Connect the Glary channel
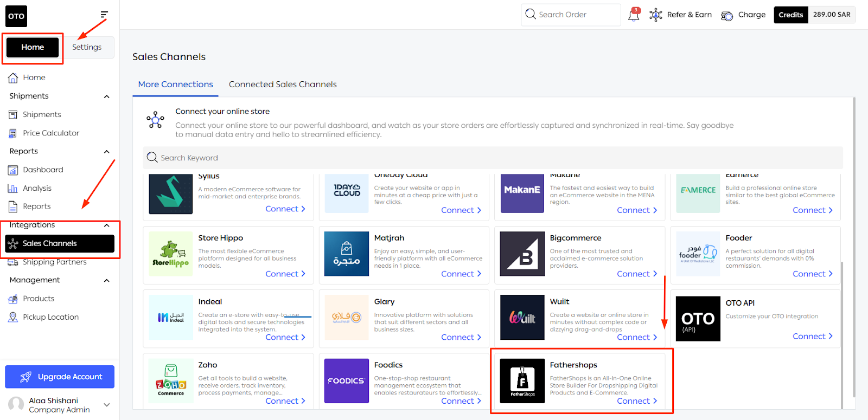The image size is (868, 420). [x=461, y=337]
